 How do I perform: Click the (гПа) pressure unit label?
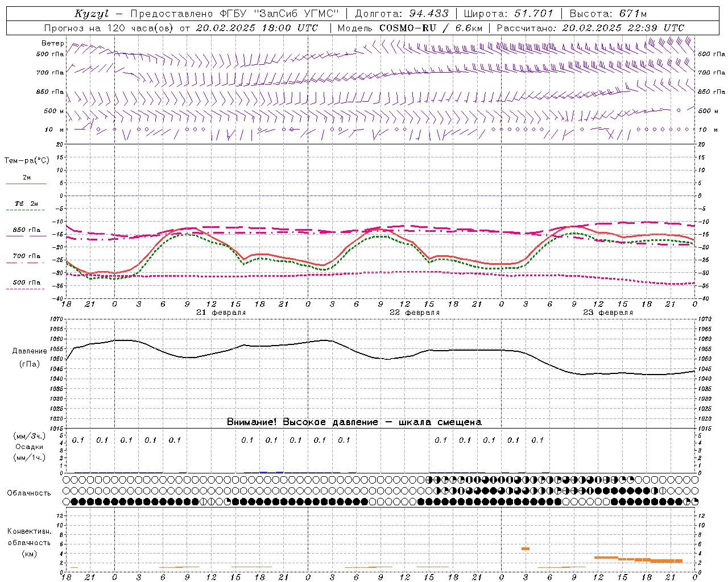(x=30, y=364)
